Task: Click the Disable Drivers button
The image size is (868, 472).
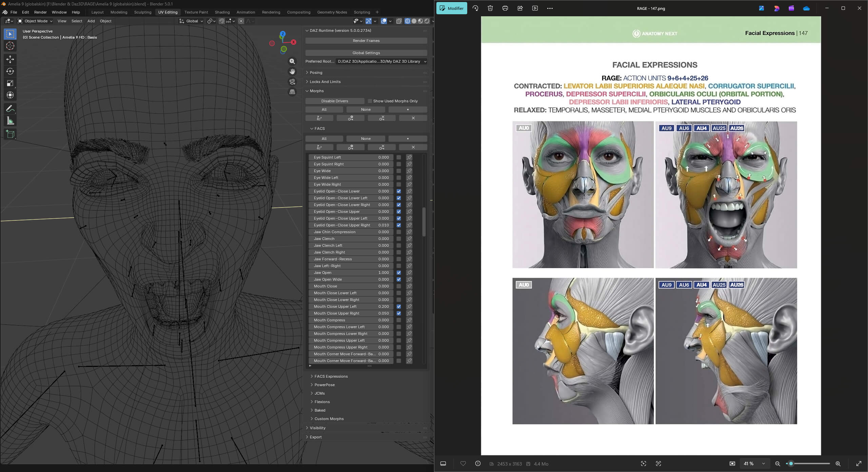Action: click(335, 101)
